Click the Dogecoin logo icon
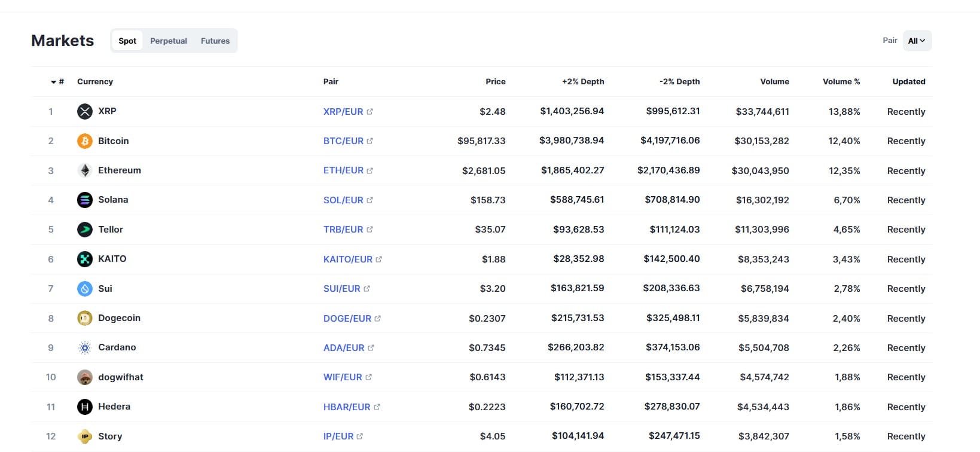 pos(85,318)
